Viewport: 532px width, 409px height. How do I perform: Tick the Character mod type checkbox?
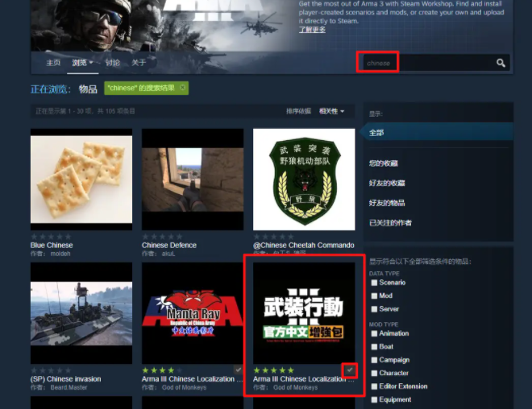click(374, 373)
